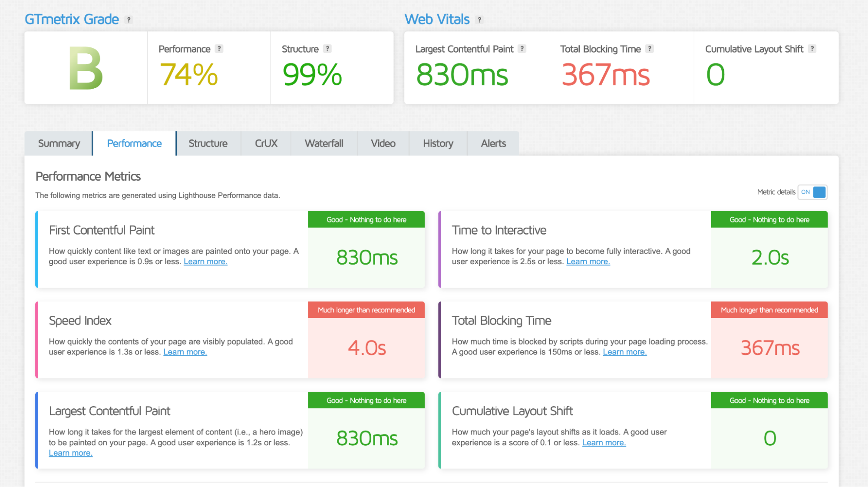This screenshot has height=487, width=868.
Task: Click the GTmetrix Grade heading
Action: coord(72,19)
